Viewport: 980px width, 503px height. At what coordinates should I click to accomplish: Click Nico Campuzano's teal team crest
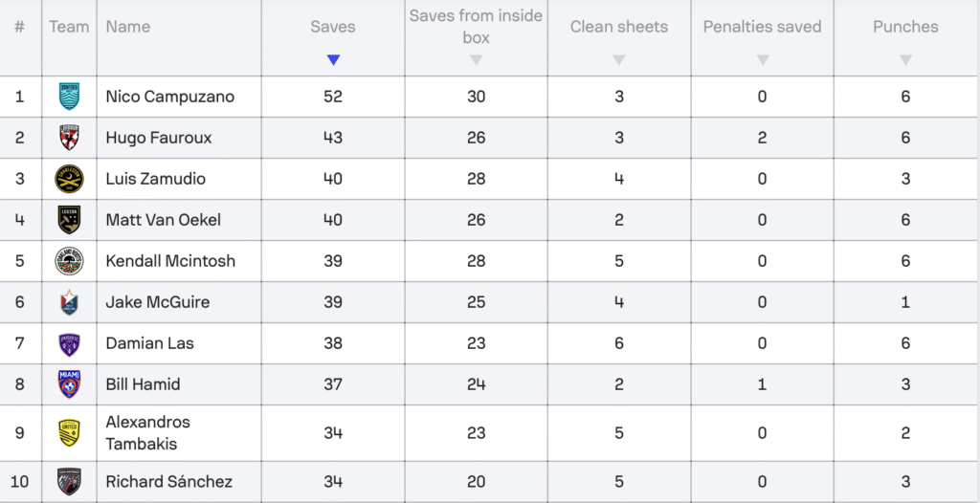point(69,97)
